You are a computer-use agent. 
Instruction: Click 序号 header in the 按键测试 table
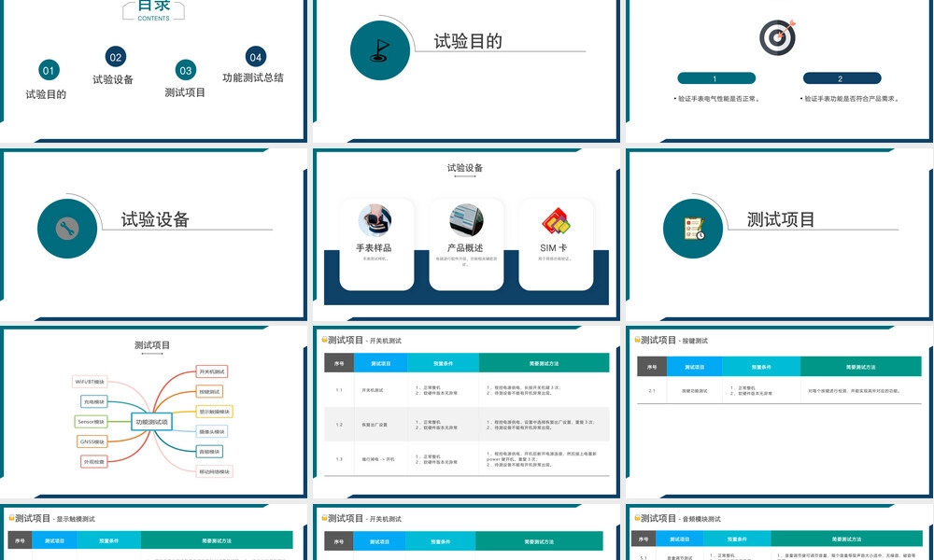tap(652, 367)
